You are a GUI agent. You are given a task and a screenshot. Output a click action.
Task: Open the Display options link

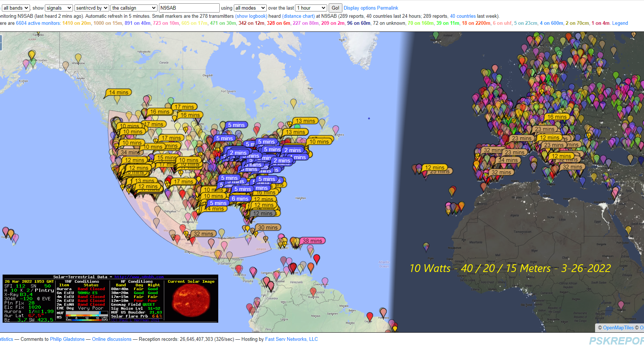tap(360, 8)
